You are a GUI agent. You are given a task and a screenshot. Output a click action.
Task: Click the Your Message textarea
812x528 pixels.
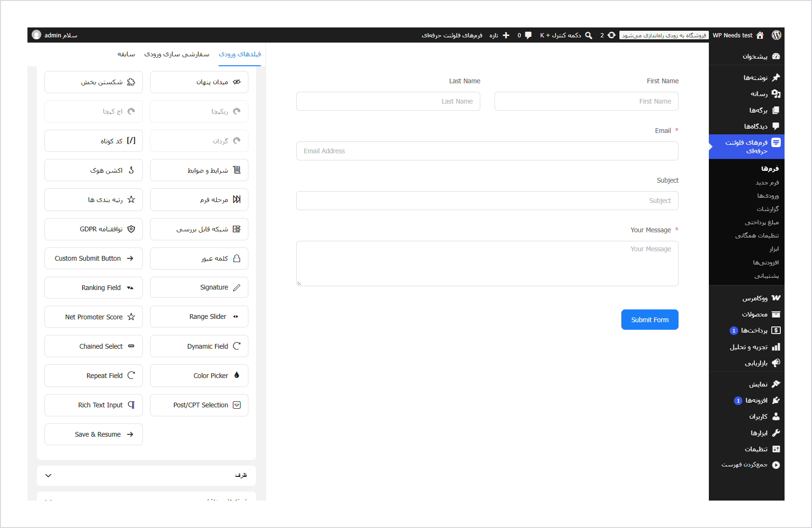[x=487, y=264]
